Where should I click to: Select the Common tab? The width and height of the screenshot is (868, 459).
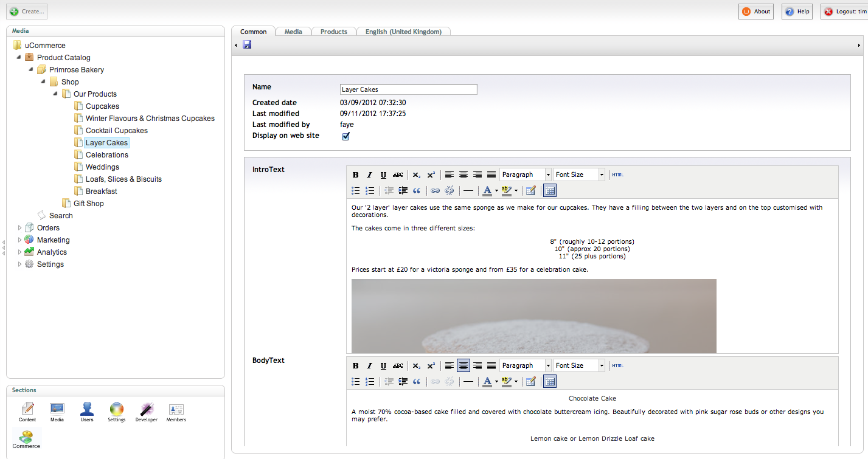coord(254,32)
